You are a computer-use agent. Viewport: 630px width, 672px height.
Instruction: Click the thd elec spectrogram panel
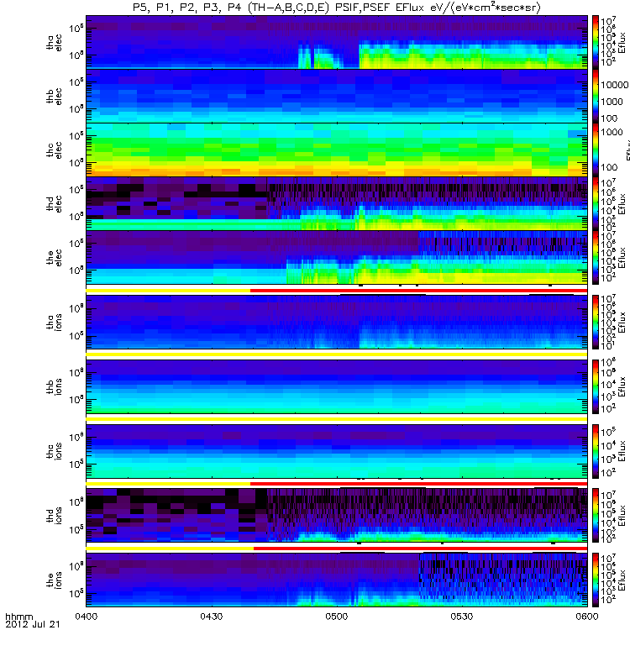click(x=337, y=204)
